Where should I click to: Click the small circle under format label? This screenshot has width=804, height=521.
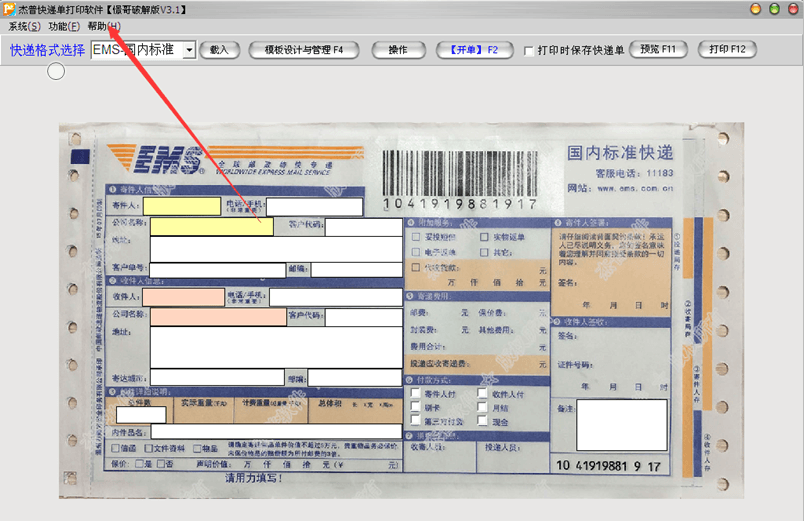pyautogui.click(x=56, y=71)
